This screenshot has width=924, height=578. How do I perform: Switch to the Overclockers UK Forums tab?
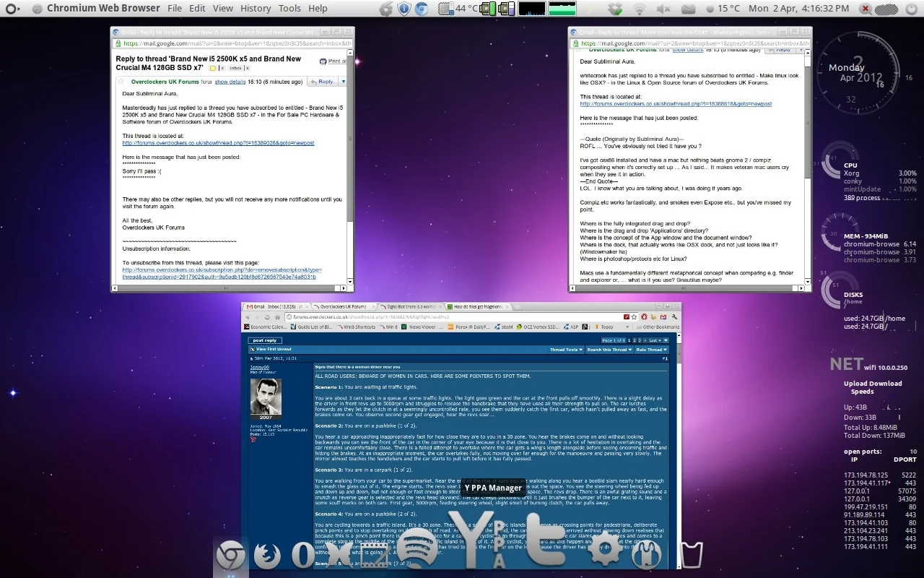pos(344,307)
